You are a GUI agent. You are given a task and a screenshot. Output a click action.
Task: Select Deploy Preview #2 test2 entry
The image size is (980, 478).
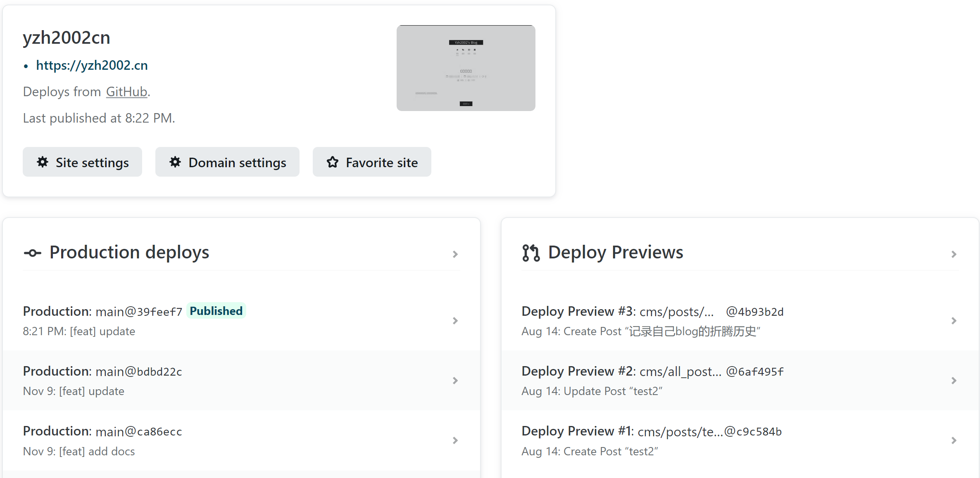[x=652, y=381]
